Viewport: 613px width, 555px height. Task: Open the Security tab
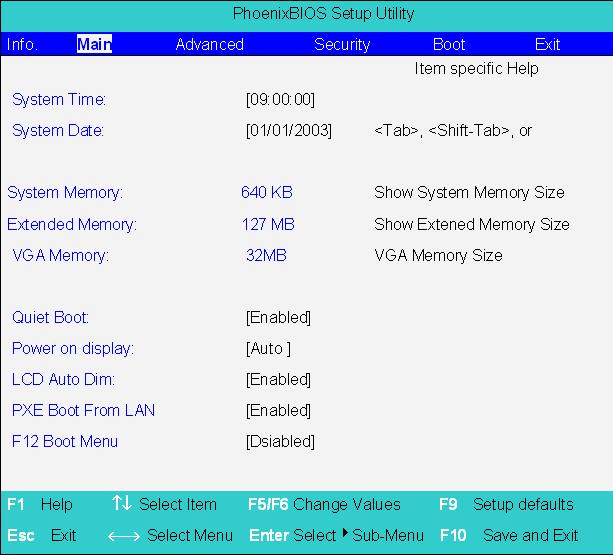[342, 44]
